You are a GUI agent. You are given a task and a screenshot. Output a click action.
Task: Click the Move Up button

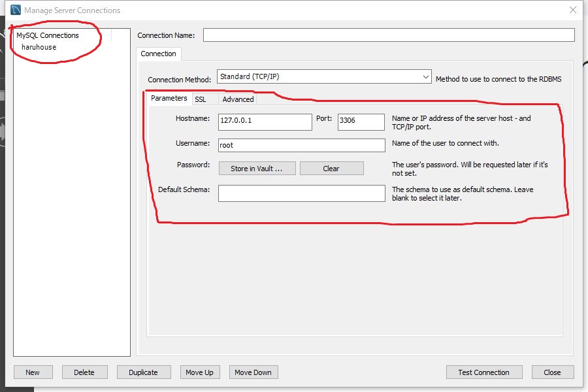[199, 372]
